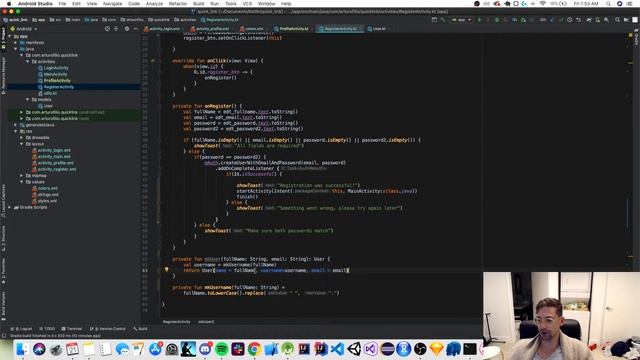Click the collapse all icon in Project panel
The height and width of the screenshot is (360, 640).
click(x=116, y=29)
